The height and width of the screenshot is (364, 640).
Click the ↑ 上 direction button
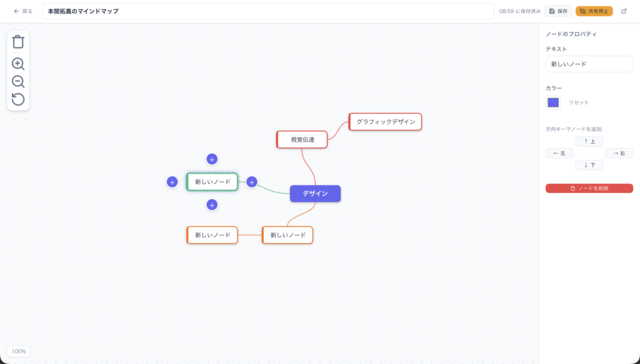[x=589, y=141]
